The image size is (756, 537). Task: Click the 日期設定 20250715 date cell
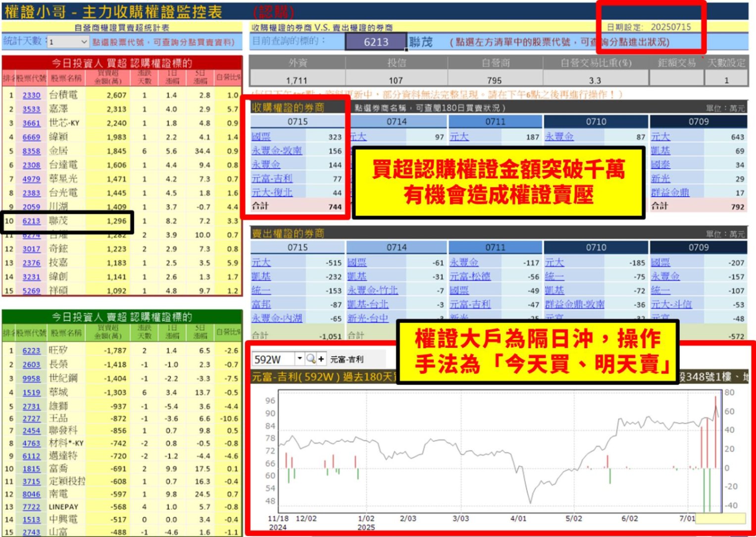point(670,27)
